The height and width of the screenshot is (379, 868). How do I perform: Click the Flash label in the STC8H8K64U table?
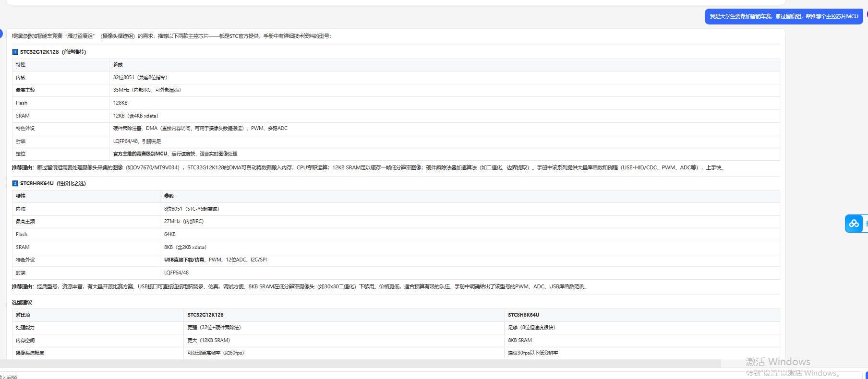(22, 234)
